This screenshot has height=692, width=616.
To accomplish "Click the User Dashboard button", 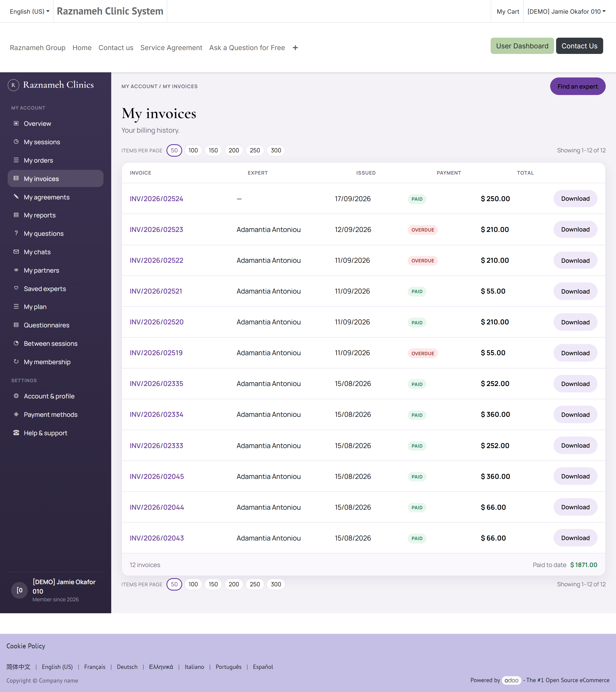I will pyautogui.click(x=522, y=46).
